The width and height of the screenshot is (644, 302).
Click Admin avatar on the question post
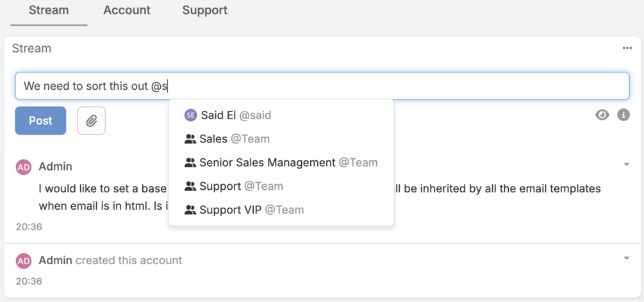[x=24, y=167]
